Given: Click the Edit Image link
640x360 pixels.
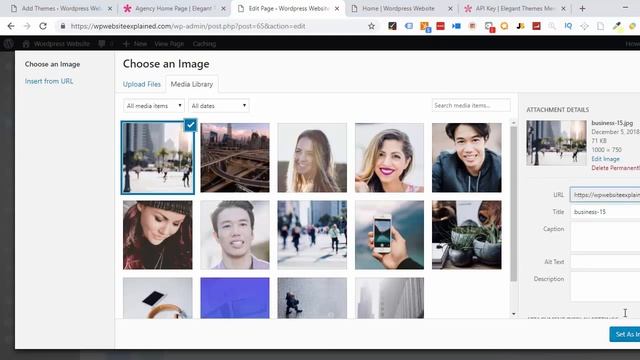Looking at the screenshot, I should pos(605,159).
